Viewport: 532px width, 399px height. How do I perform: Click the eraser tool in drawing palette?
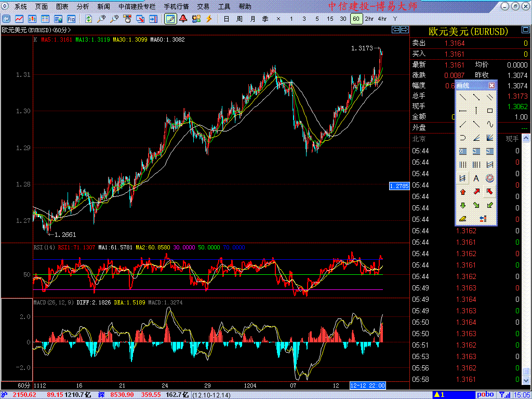[462, 219]
